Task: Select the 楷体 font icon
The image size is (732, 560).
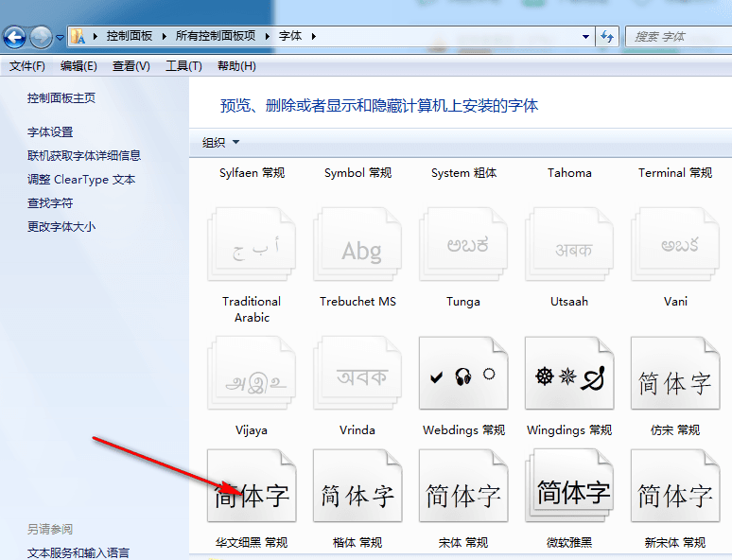Action: click(x=357, y=490)
